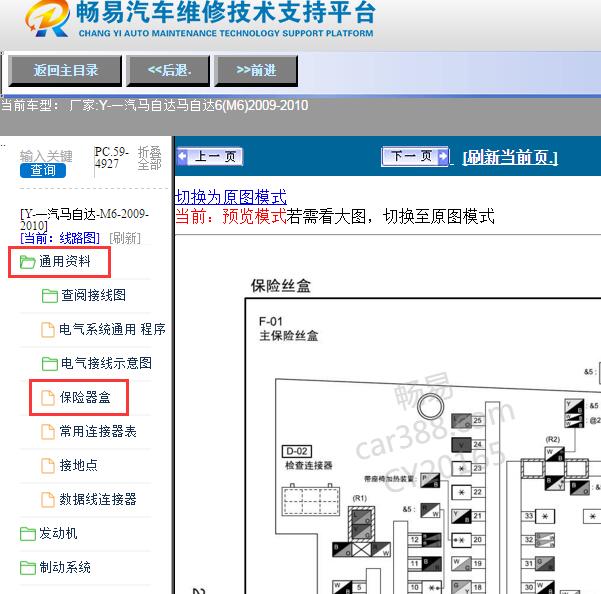Click the 保险丝盒 fuse box diagram

tap(423, 446)
